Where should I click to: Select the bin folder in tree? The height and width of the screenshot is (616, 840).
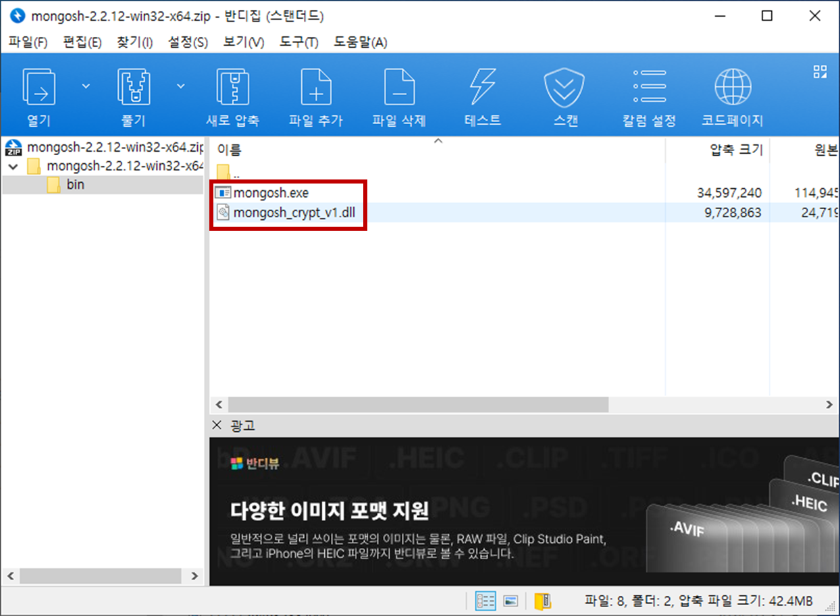[x=76, y=184]
